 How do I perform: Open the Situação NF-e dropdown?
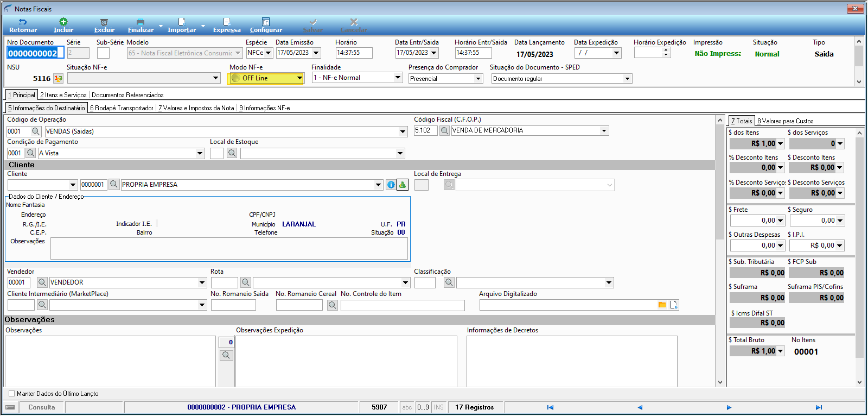pyautogui.click(x=216, y=78)
